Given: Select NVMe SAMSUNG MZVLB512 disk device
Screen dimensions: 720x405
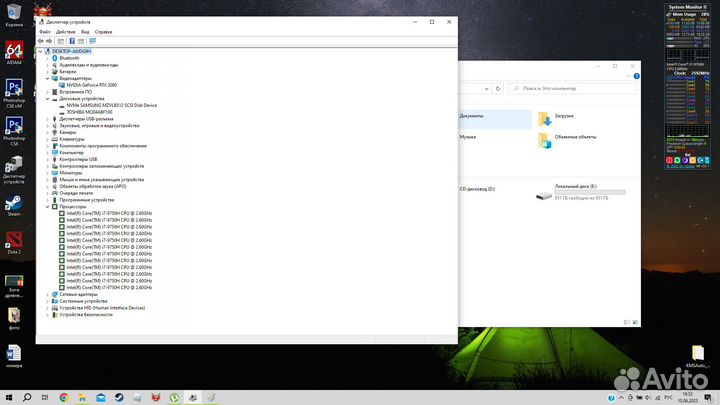Looking at the screenshot, I should (x=112, y=105).
